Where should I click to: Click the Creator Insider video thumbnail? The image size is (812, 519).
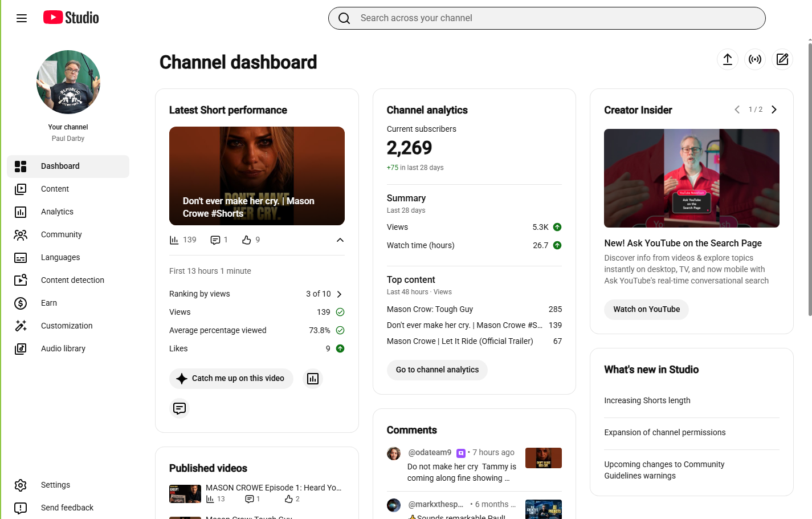[x=692, y=179]
